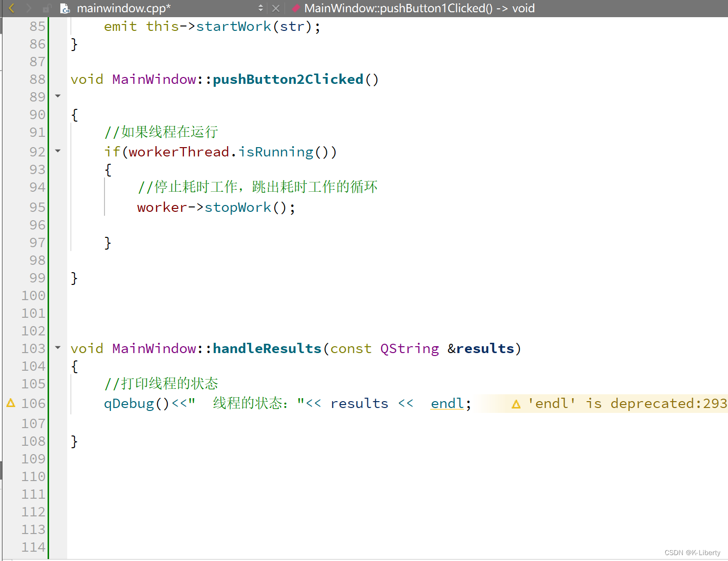Click line number 95 in the gutter
Image resolution: width=728 pixels, height=561 pixels.
[37, 207]
